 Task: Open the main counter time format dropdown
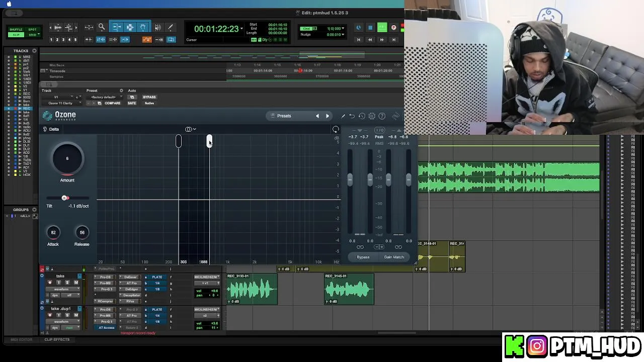click(242, 29)
